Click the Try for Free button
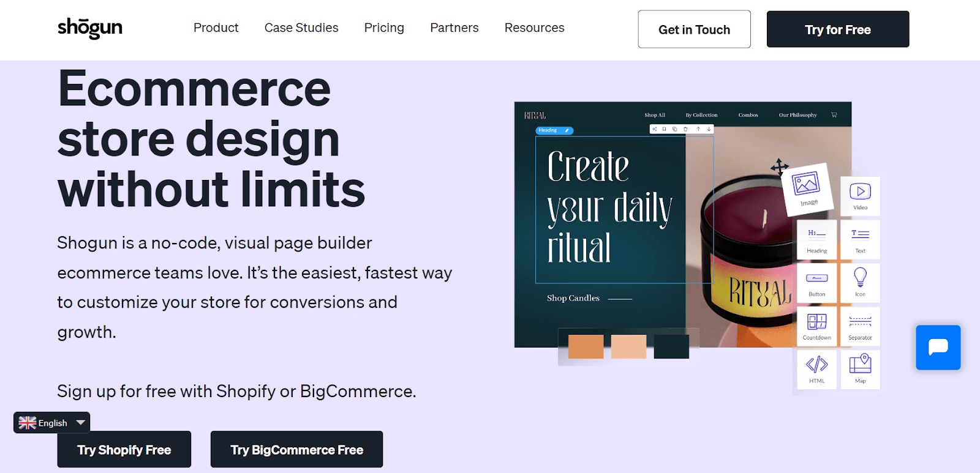980x473 pixels. click(x=838, y=29)
